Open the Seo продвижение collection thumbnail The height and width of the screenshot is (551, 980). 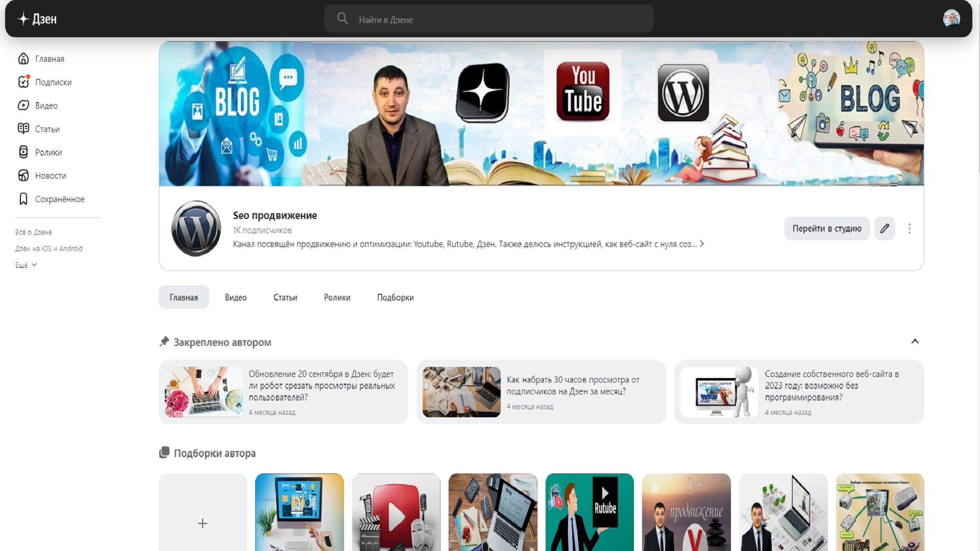(x=687, y=512)
